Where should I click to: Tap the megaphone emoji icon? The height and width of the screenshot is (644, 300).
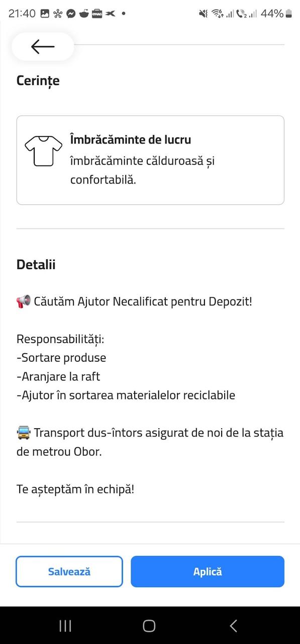tap(24, 302)
